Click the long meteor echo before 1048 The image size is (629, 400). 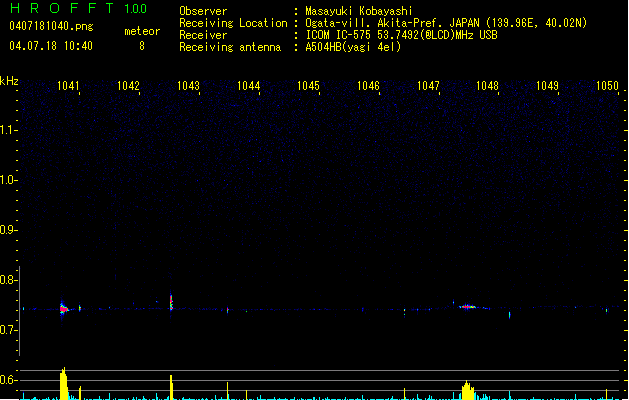pos(469,307)
